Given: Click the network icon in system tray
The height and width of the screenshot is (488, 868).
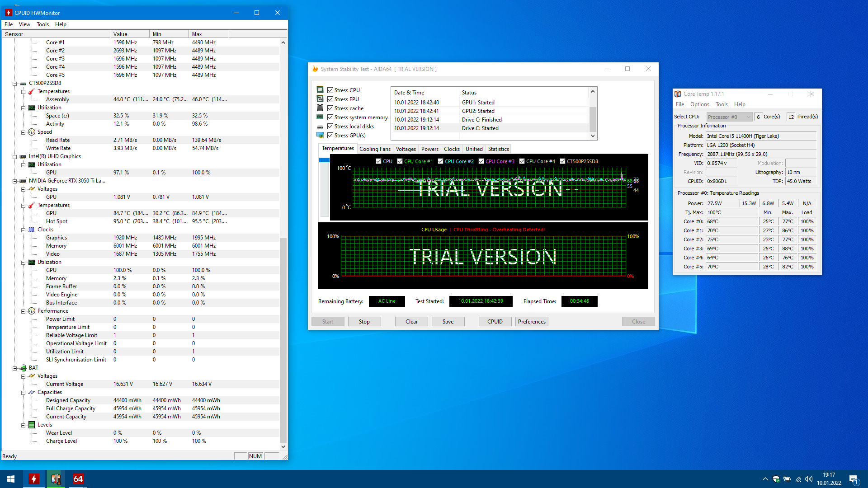Looking at the screenshot, I should (x=798, y=479).
